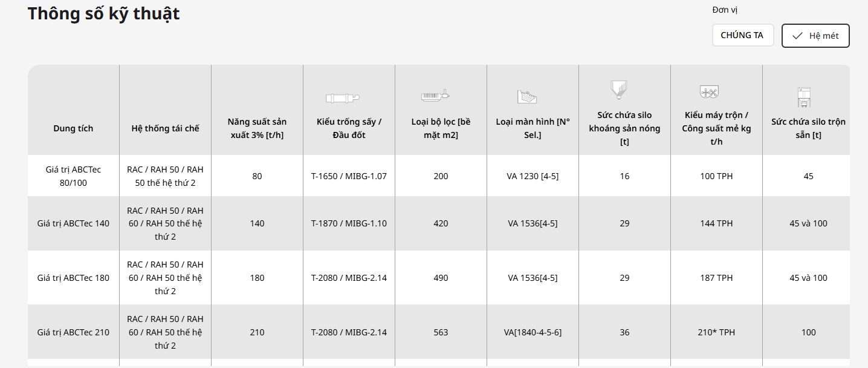
Task: Click the checkmark icon beside Hệ mét
Action: 797,36
